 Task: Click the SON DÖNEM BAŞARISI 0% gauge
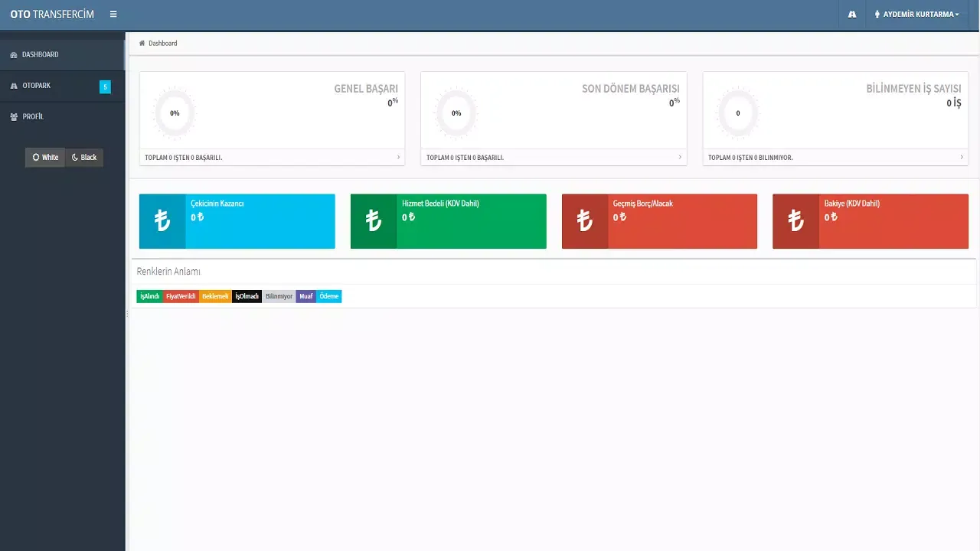click(456, 113)
